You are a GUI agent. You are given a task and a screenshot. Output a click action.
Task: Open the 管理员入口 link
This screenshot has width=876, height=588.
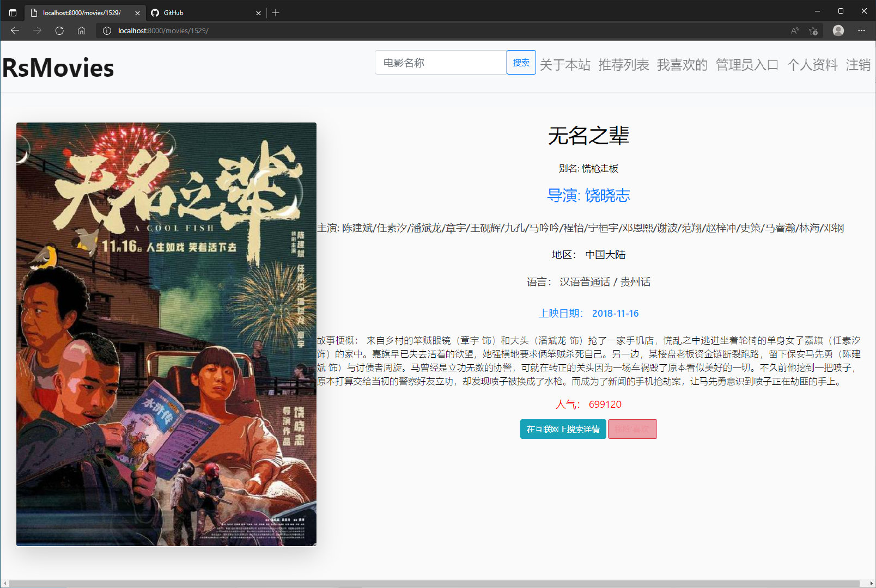click(747, 65)
